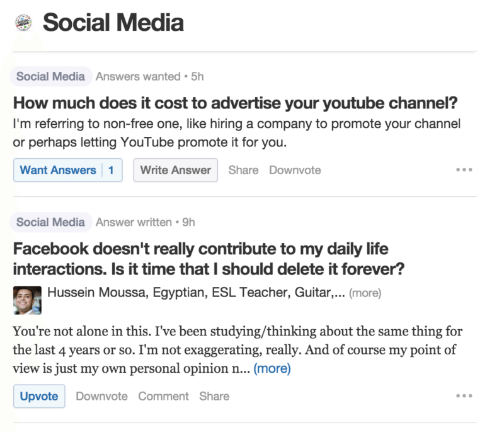
Task: Click Comment under the Facebook answer
Action: (163, 396)
